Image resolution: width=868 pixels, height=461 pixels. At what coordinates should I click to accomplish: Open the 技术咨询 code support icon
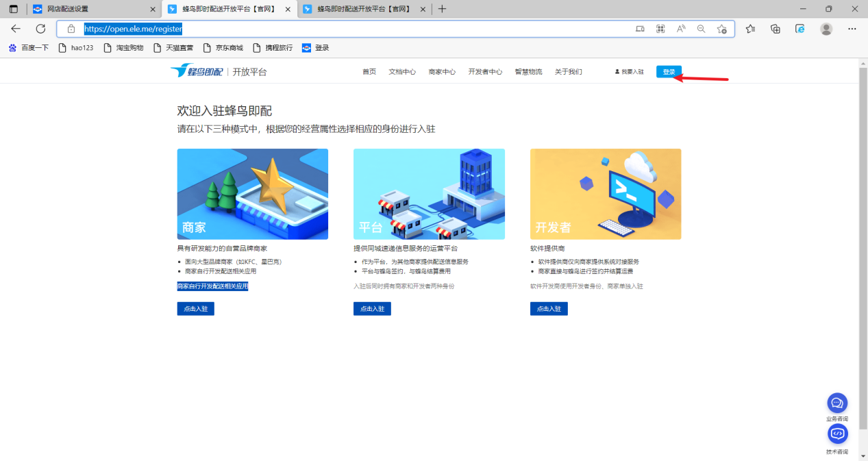pyautogui.click(x=837, y=434)
